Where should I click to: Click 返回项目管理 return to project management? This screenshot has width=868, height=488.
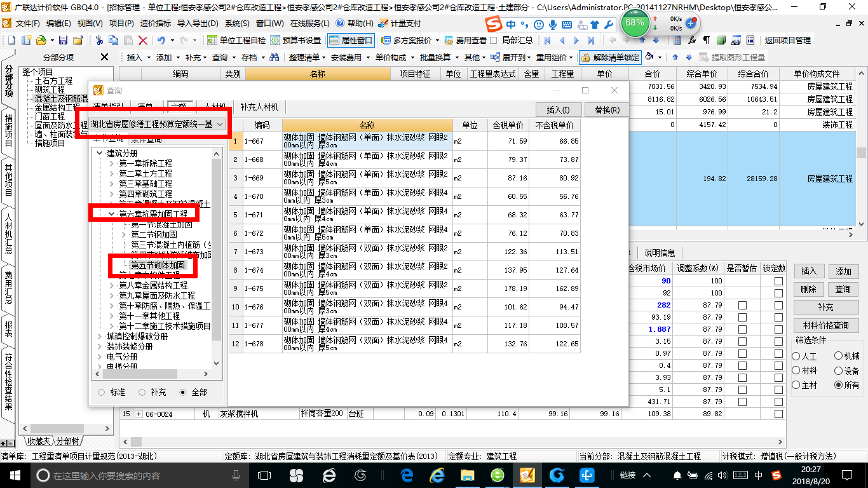787,40
